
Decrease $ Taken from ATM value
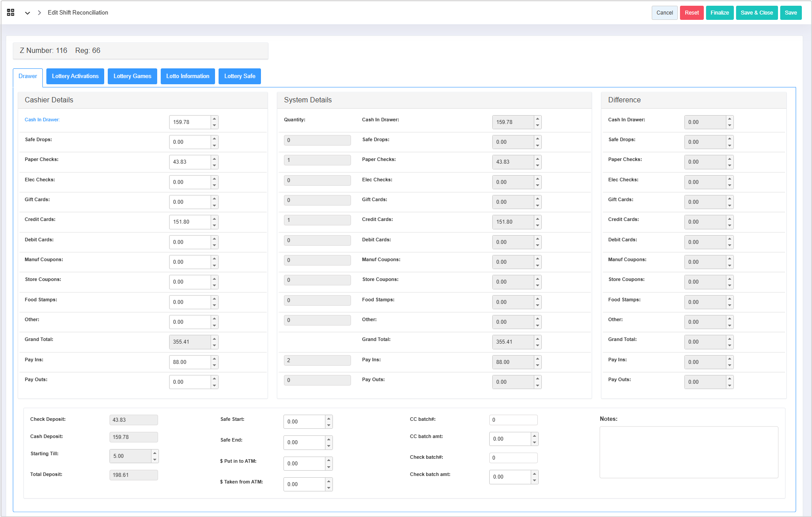329,488
